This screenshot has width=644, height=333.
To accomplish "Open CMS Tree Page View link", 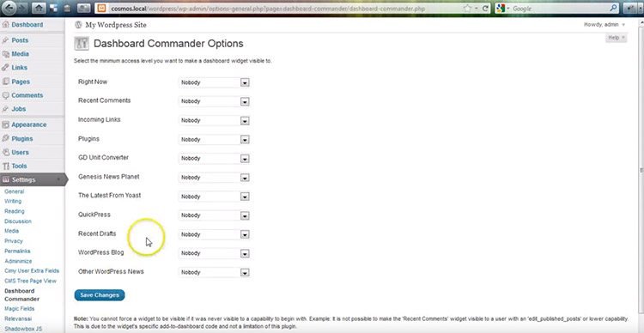I will 30,282.
